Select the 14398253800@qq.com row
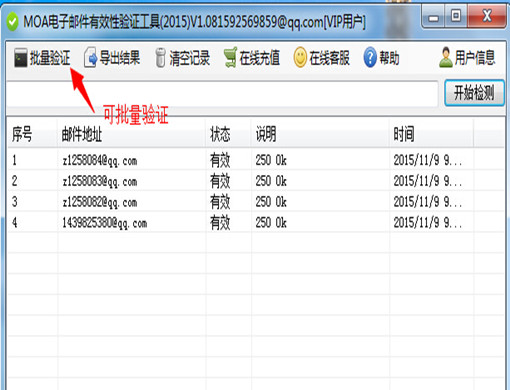The width and height of the screenshot is (510, 390). (x=256, y=222)
